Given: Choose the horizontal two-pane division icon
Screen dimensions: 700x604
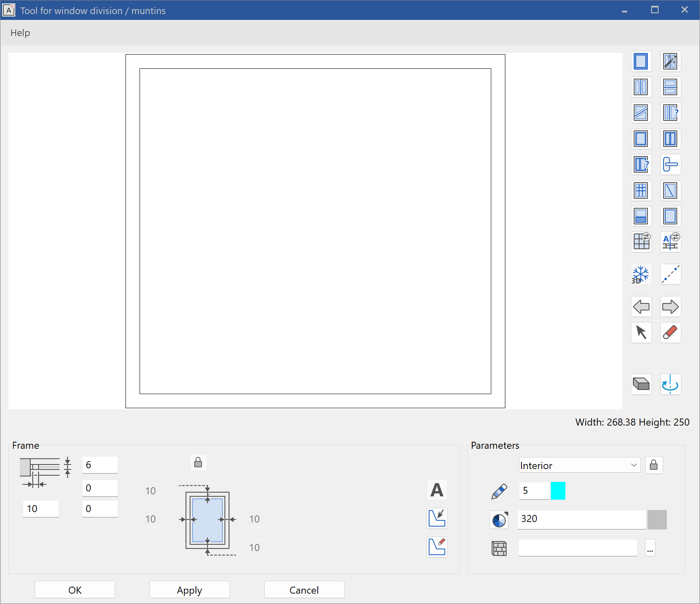Looking at the screenshot, I should [671, 87].
